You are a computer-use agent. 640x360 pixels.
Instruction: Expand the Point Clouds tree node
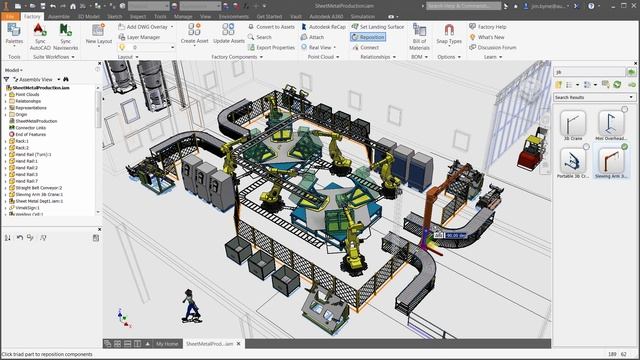click(x=6, y=94)
